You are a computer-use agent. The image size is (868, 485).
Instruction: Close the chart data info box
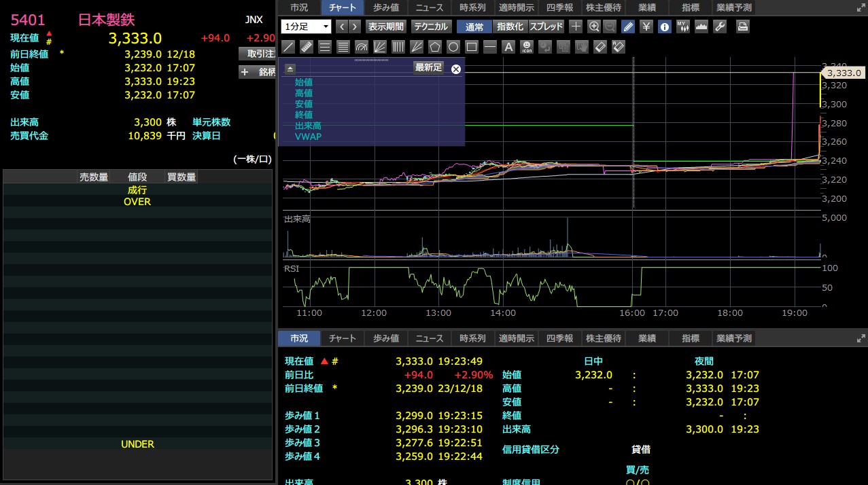coord(456,69)
